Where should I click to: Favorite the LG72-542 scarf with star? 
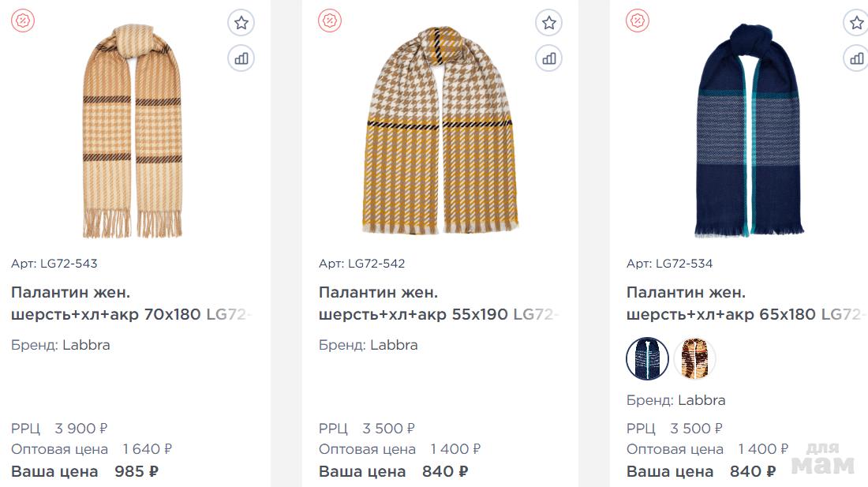(549, 23)
